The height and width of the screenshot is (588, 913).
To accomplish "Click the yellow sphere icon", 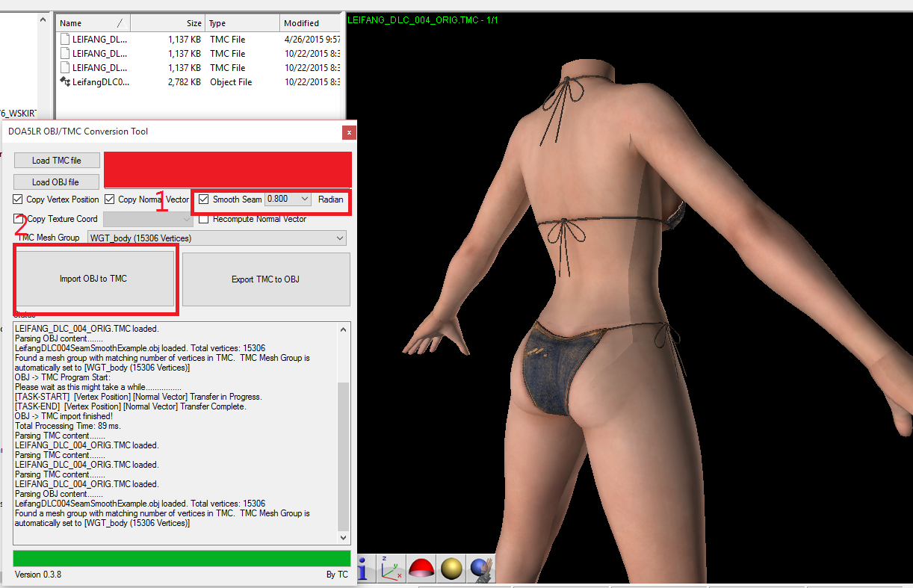I will [451, 569].
